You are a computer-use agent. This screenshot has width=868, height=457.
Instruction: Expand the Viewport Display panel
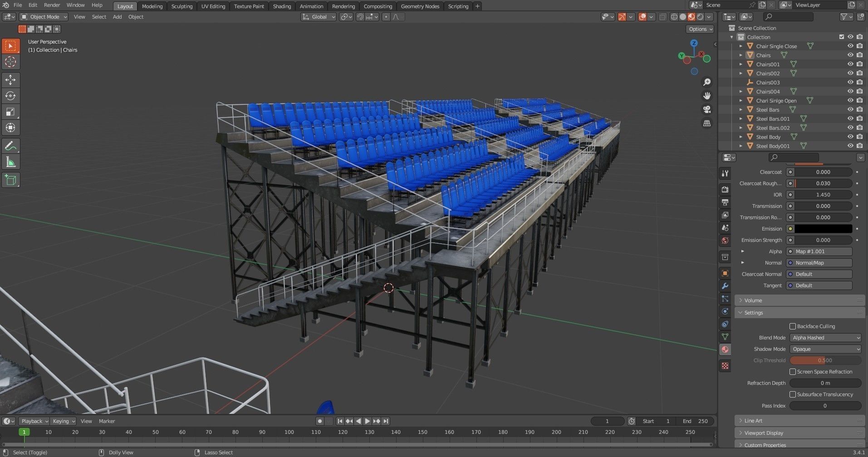tap(799, 433)
